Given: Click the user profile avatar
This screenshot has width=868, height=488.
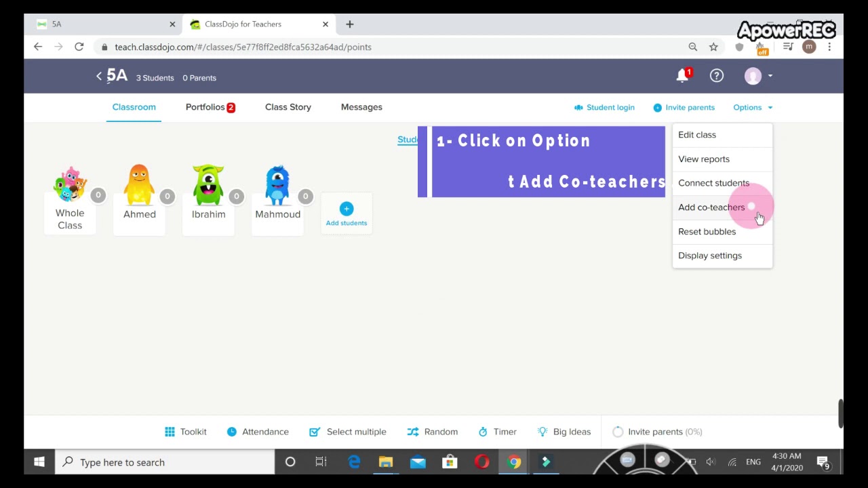Looking at the screenshot, I should 753,76.
